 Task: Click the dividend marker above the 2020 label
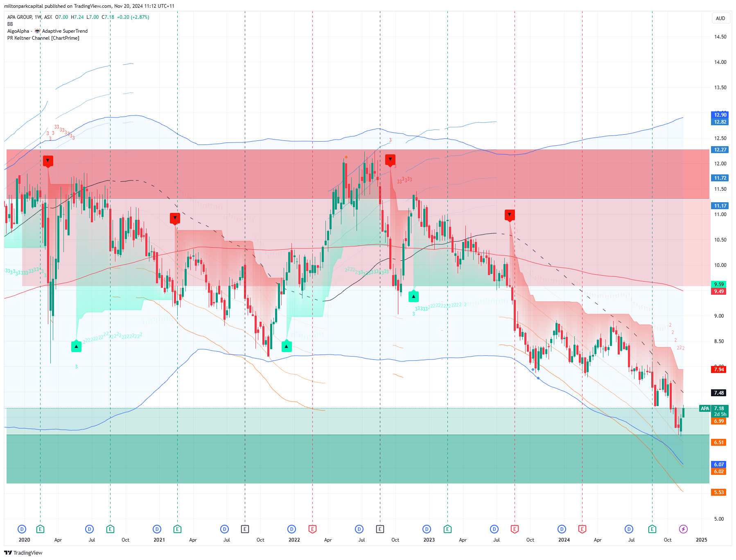tap(22, 529)
